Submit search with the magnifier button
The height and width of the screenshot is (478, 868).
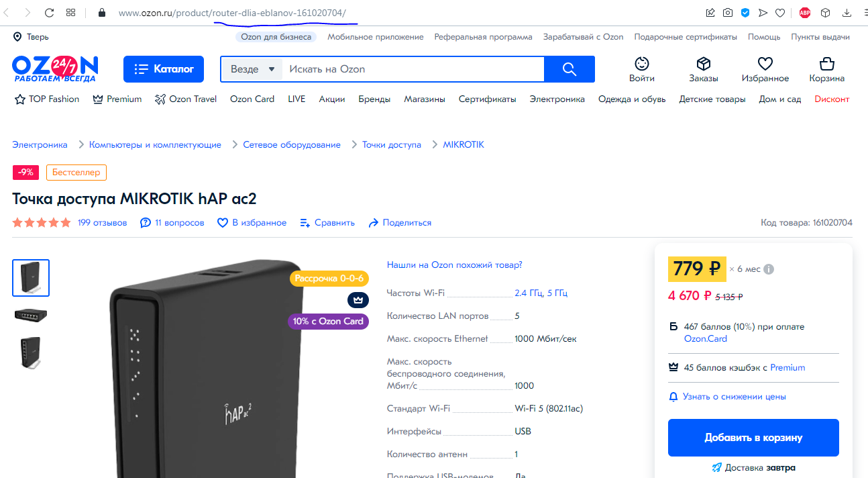569,69
